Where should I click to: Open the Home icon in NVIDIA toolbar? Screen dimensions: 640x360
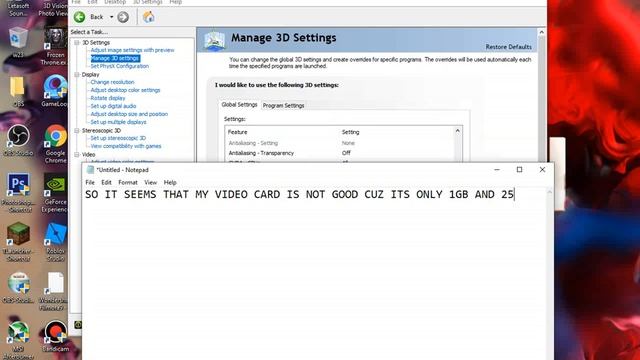point(149,17)
